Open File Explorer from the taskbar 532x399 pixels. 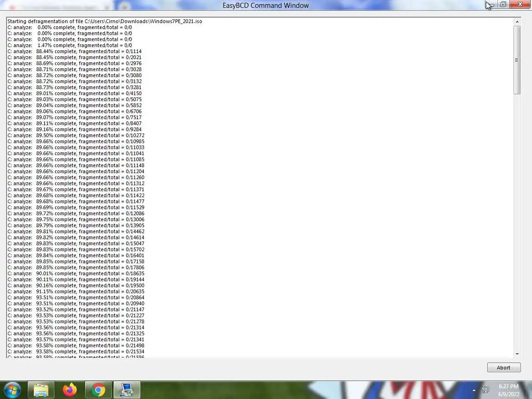tap(41, 390)
